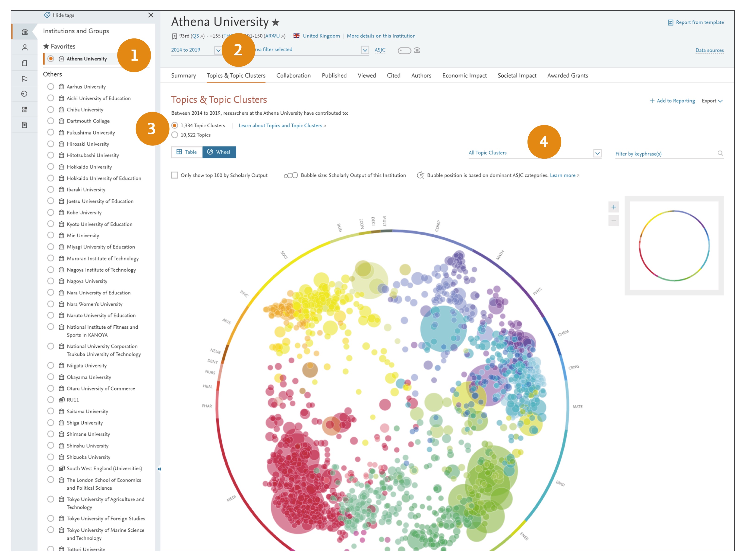This screenshot has width=745, height=560.
Task: Click the search icon in keyphrase filter
Action: click(720, 153)
